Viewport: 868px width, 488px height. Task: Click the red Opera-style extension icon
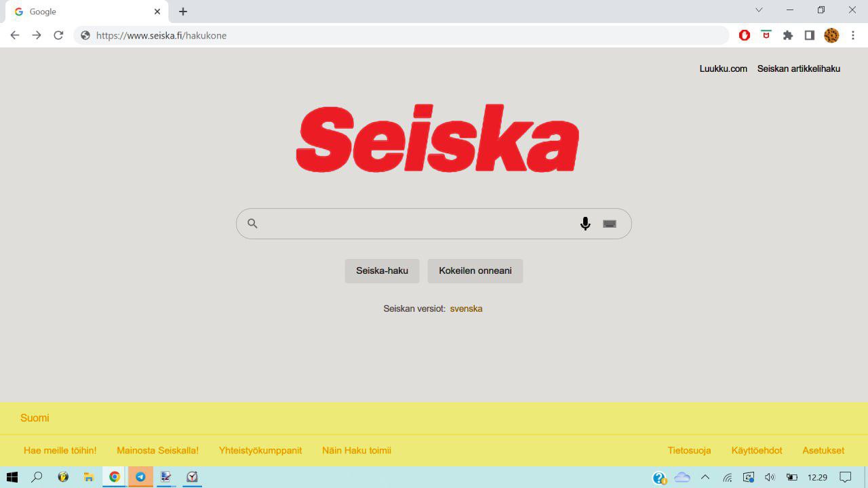point(745,35)
